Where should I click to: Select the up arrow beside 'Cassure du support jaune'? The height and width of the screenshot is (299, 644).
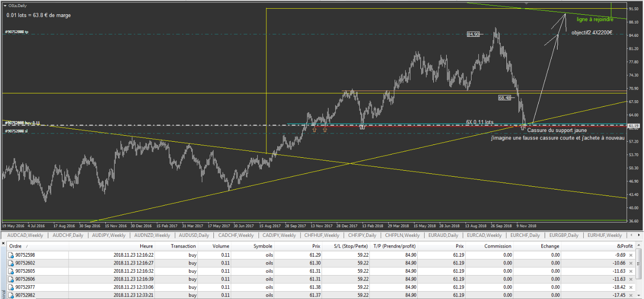pyautogui.click(x=523, y=128)
